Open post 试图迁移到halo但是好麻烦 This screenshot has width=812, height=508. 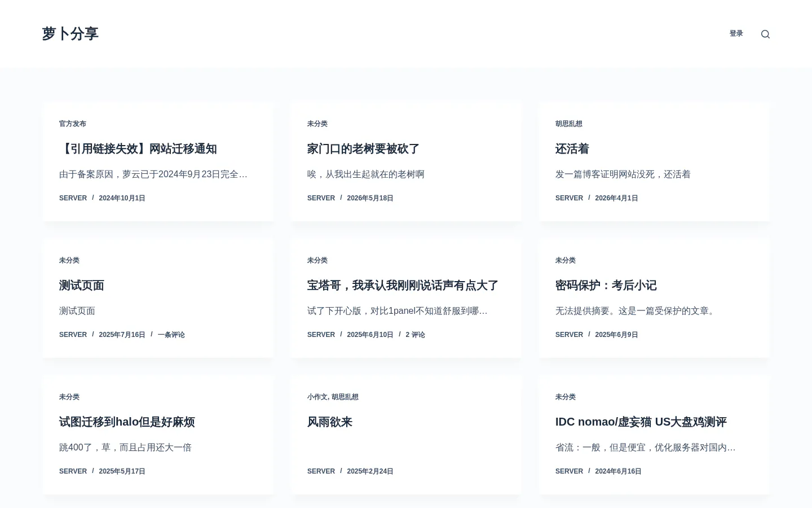127,422
